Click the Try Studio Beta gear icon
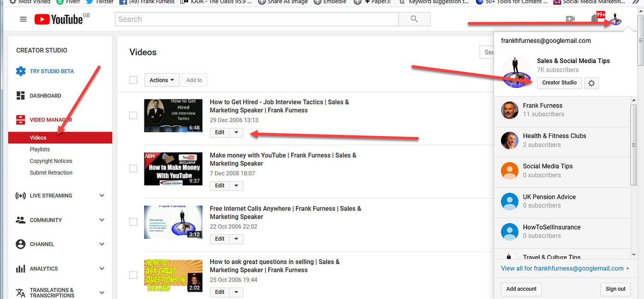The image size is (644, 299). pos(21,71)
